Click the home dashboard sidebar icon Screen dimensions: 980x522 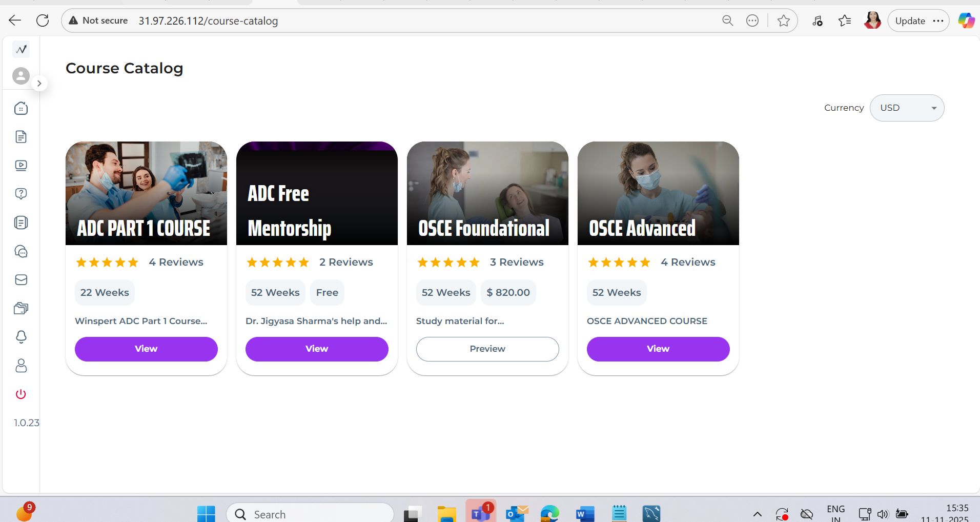21,108
